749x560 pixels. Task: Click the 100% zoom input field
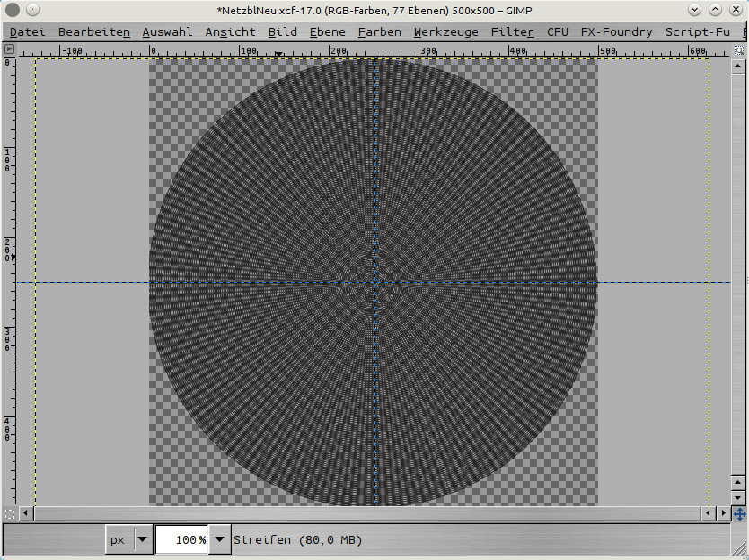point(182,539)
